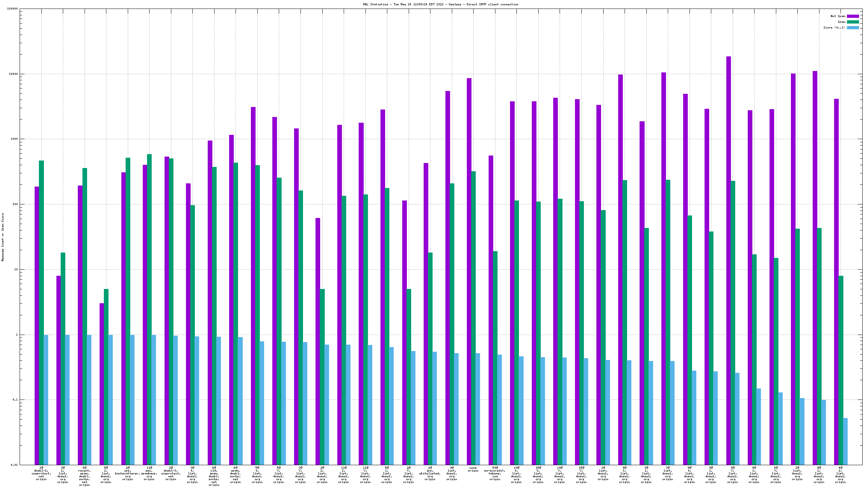Click the dnsbl-3.uceprotect.net x-axis label

171,473
